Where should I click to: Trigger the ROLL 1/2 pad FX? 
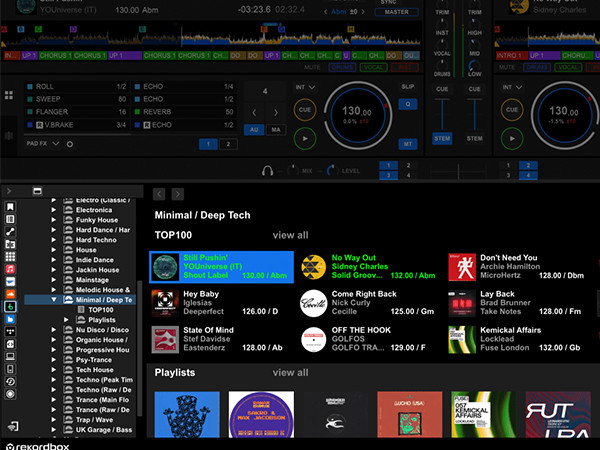77,86
